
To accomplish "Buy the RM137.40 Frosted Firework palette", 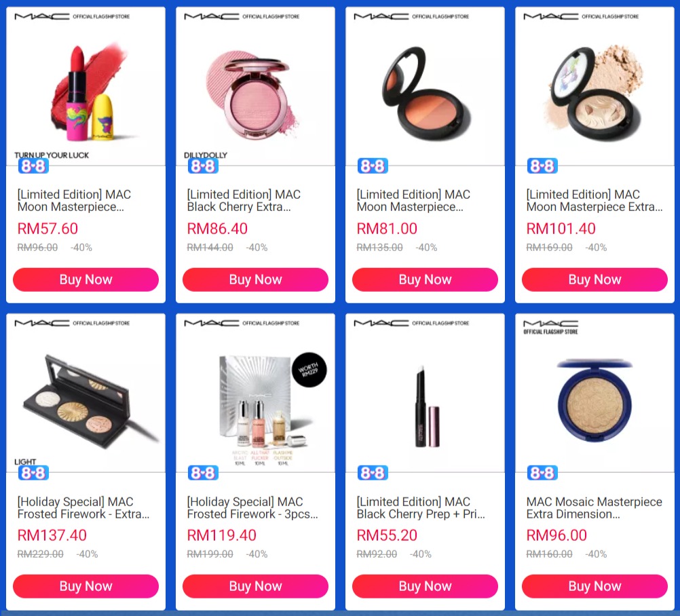I will (86, 587).
